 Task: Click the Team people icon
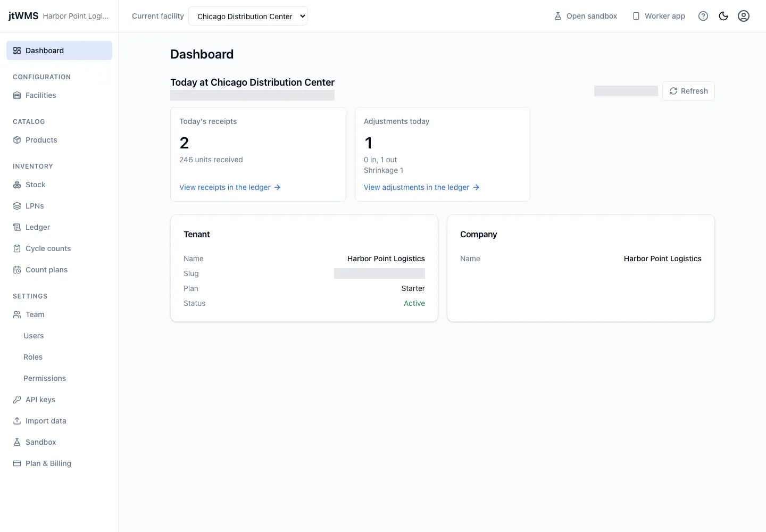(17, 314)
